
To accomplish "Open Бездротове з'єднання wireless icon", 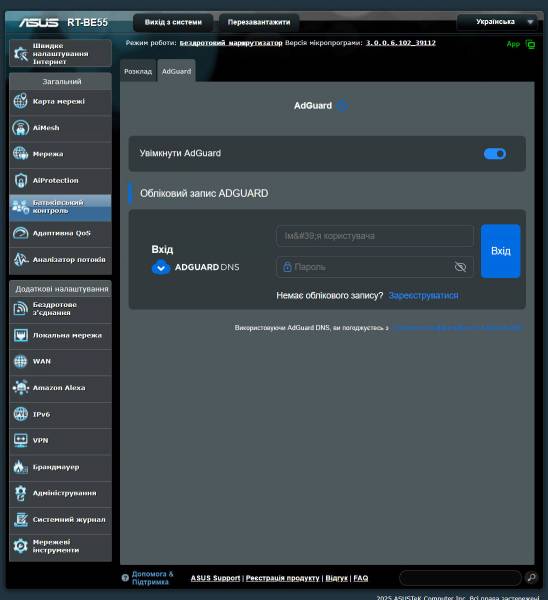I will (21, 308).
